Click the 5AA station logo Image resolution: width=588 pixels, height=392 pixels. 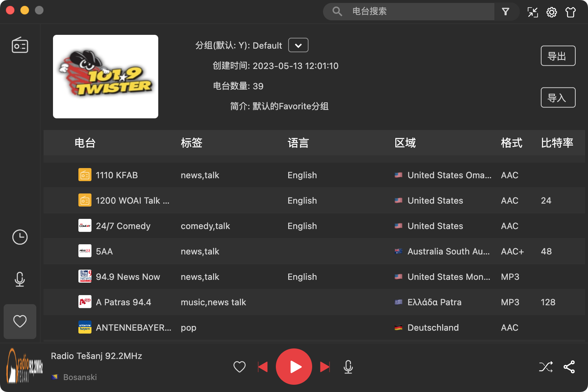[x=85, y=251]
